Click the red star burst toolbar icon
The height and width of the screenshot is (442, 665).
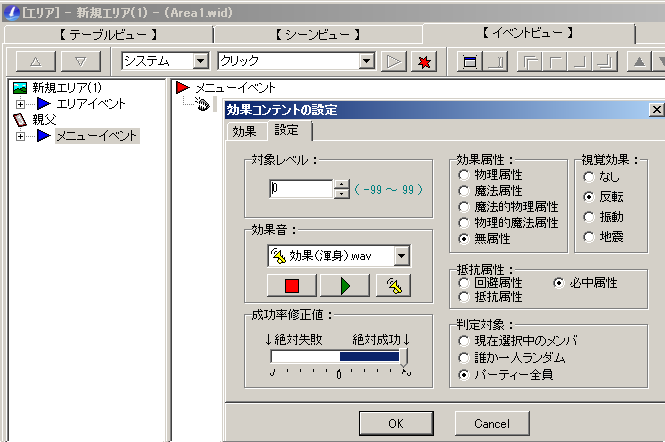point(424,62)
